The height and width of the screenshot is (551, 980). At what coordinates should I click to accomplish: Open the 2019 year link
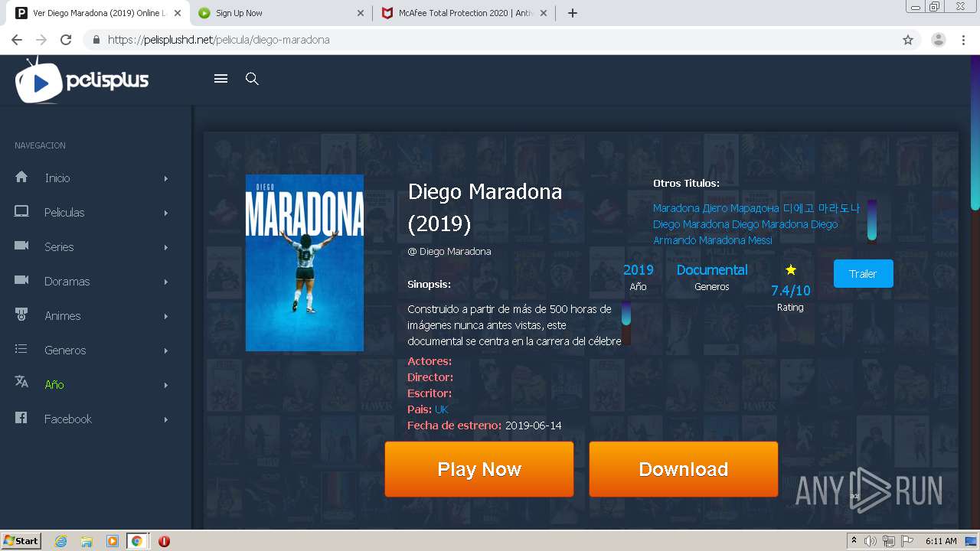pyautogui.click(x=639, y=269)
